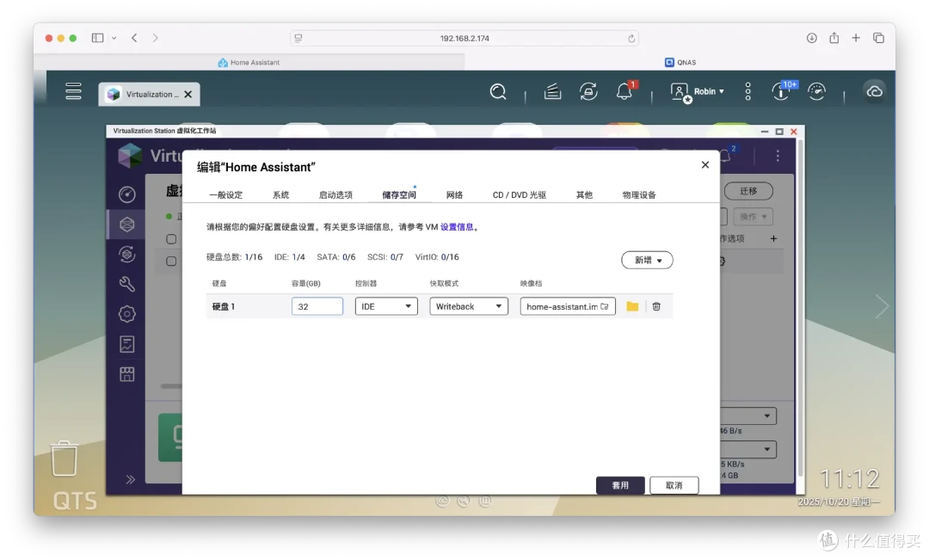This screenshot has height=560, width=929.
Task: Click the home-assistant image file field
Action: (568, 306)
